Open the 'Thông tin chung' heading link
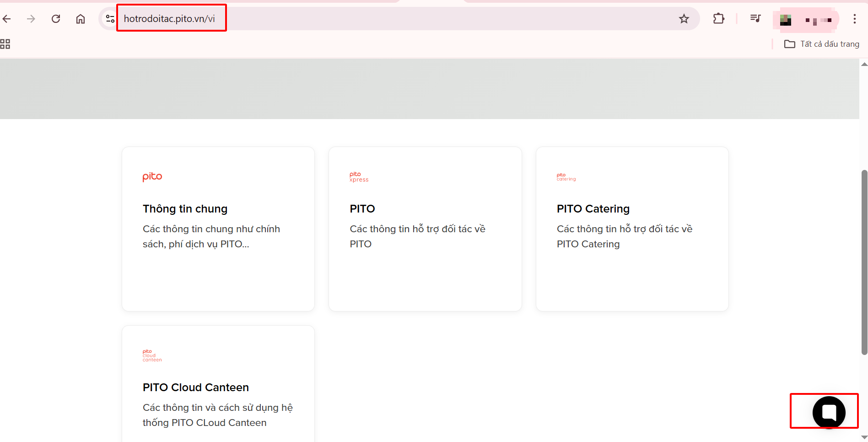 185,209
